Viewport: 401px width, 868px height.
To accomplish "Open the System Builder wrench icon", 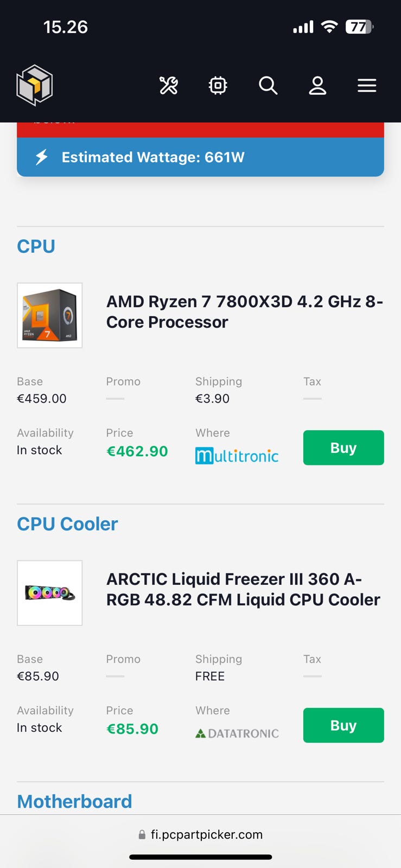I will tap(168, 85).
